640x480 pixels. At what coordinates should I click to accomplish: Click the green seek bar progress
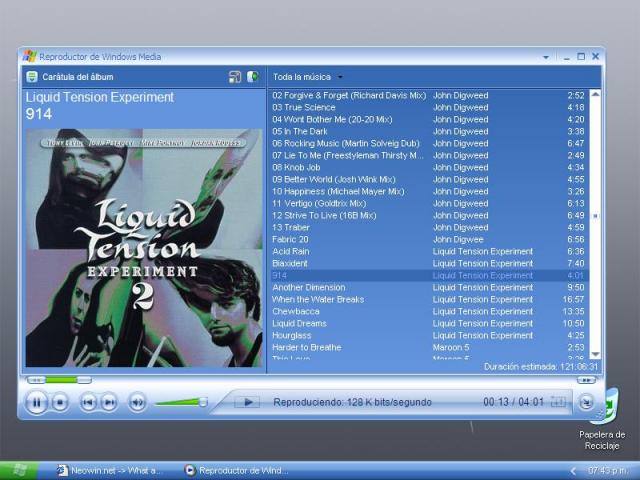pos(61,380)
